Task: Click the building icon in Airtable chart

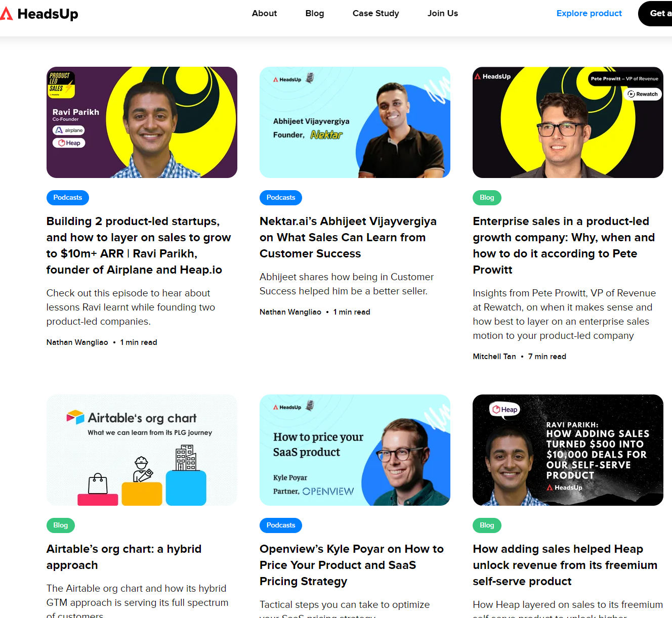Action: [x=186, y=458]
